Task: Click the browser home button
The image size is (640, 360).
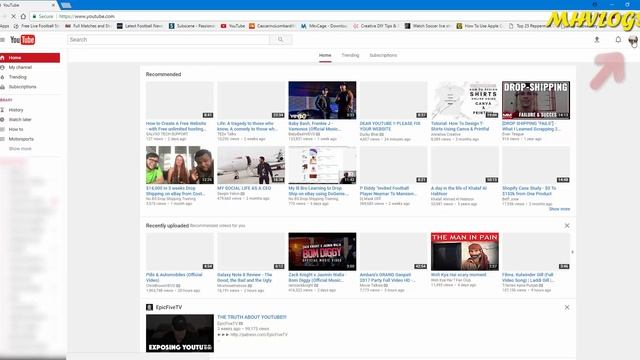Action: click(23, 16)
